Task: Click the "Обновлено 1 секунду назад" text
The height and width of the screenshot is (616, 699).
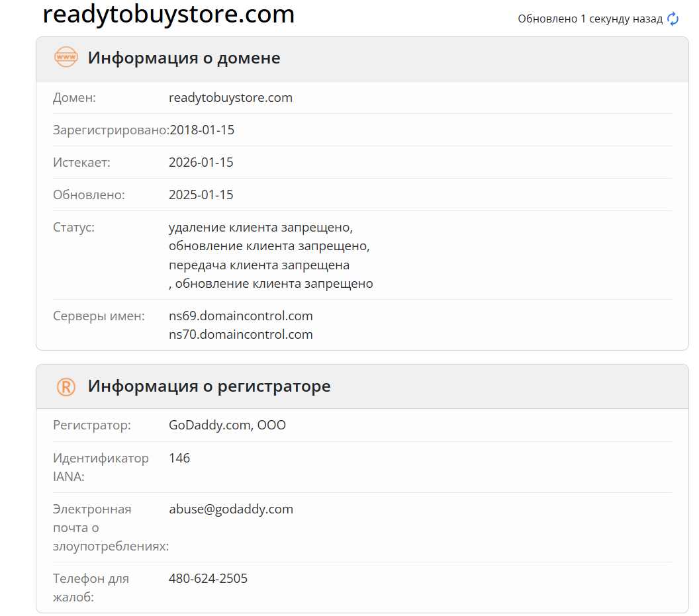Action: [x=590, y=19]
